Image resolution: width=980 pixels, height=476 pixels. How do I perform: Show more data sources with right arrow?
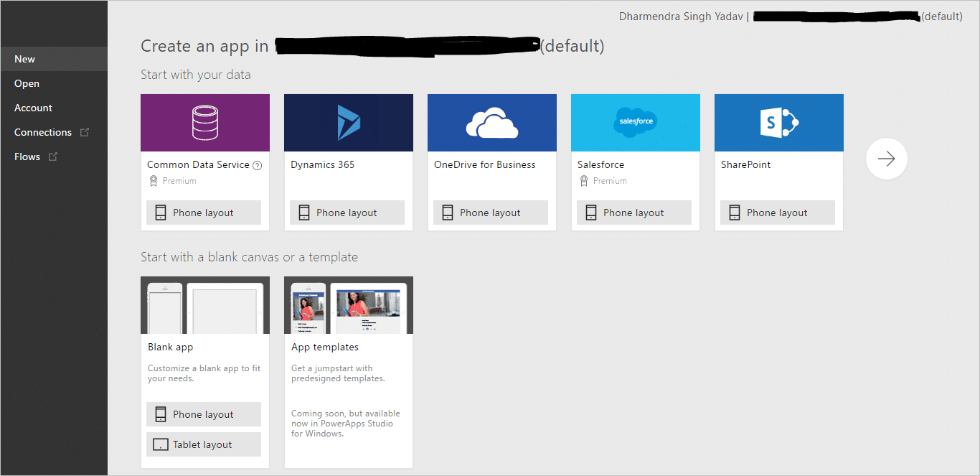[x=887, y=159]
